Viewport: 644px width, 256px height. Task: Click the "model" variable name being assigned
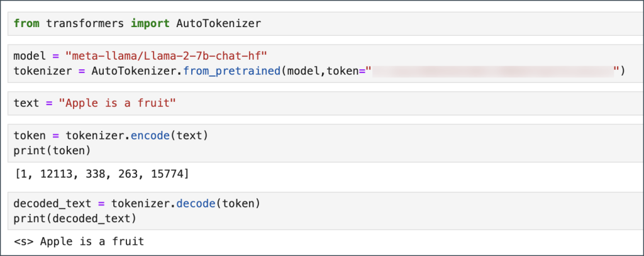click(29, 57)
